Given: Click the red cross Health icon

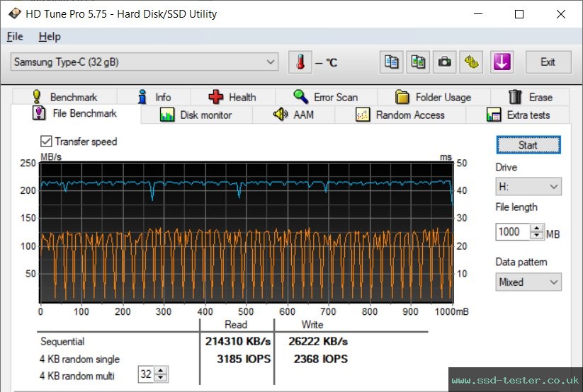Looking at the screenshot, I should pos(215,97).
